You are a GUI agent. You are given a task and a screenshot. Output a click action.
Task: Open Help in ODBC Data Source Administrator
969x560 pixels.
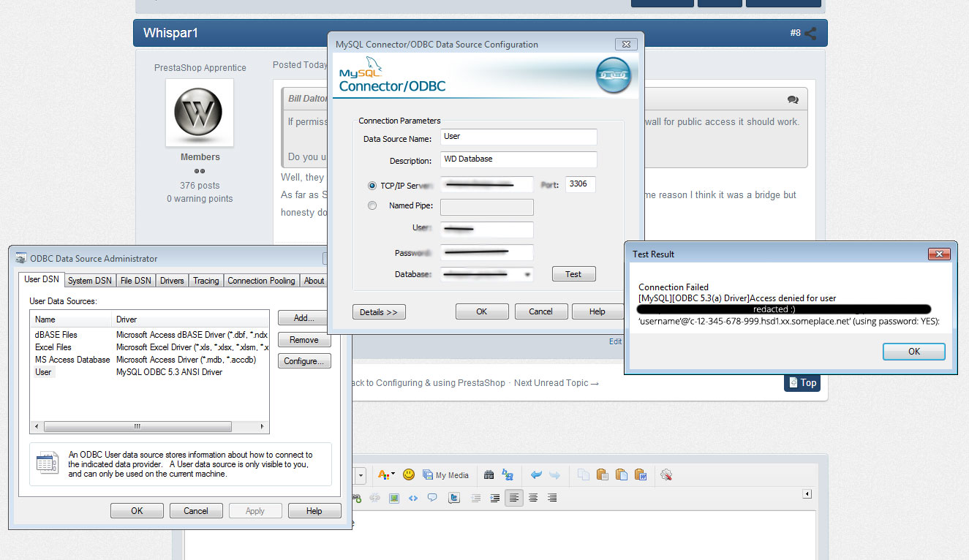314,511
